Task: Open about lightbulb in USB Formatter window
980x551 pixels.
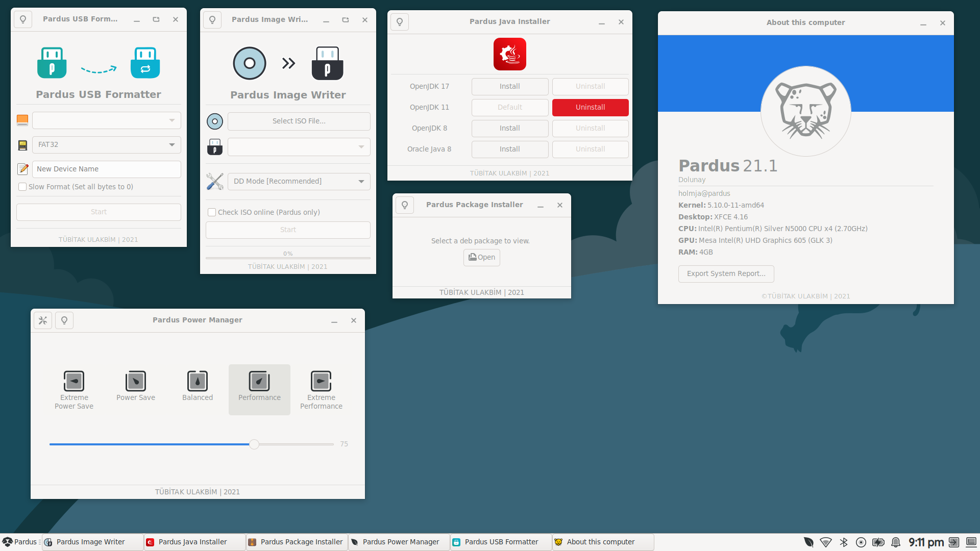Action: tap(23, 19)
